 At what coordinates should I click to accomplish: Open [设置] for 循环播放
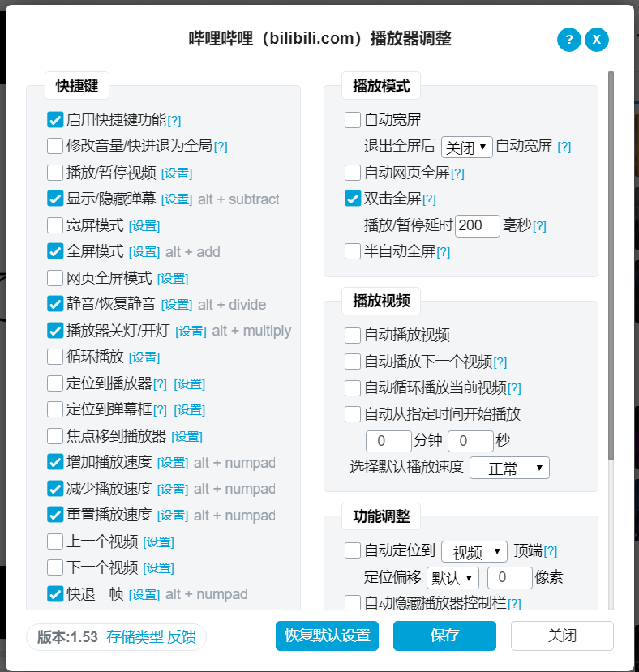pyautogui.click(x=144, y=357)
